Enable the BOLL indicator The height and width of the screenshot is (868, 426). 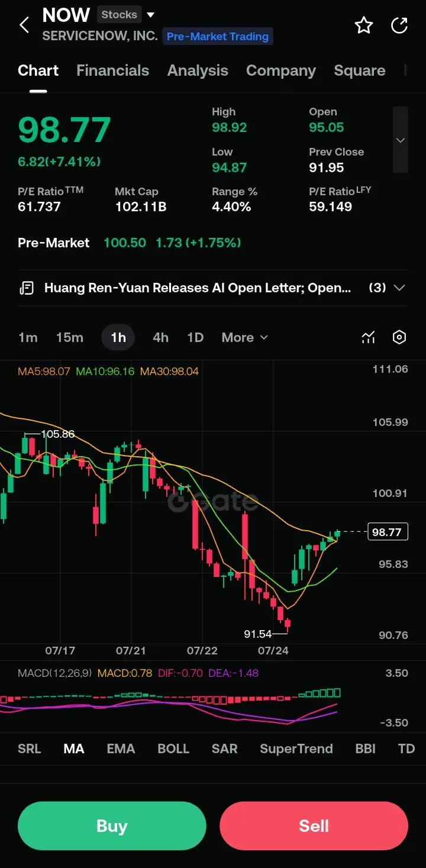173,748
